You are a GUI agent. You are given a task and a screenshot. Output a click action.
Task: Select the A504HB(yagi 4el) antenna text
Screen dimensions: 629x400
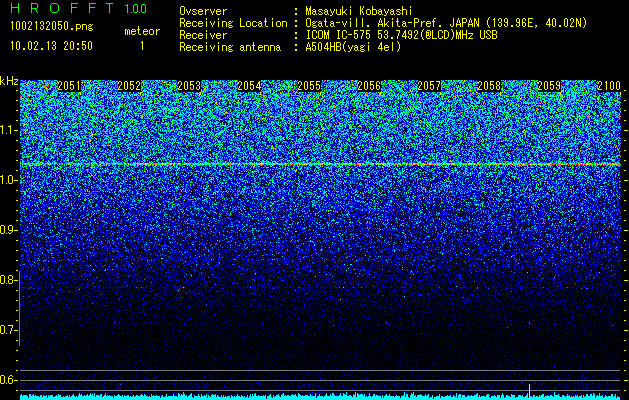pyautogui.click(x=353, y=47)
